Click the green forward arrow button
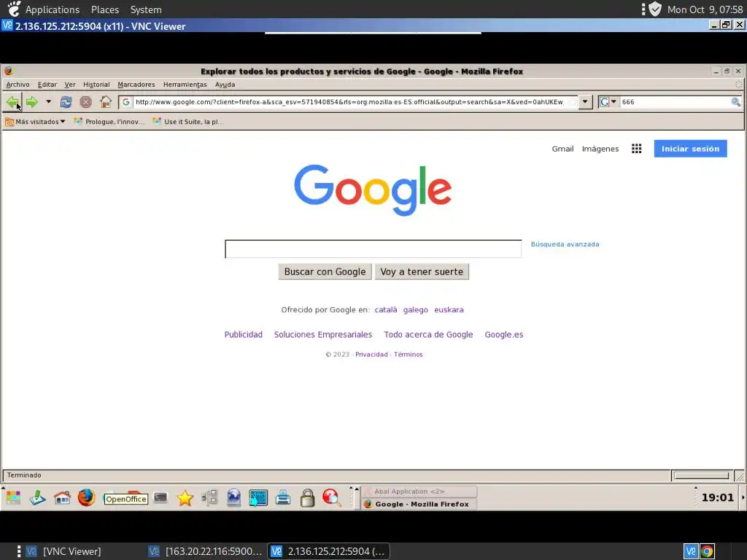 click(x=32, y=102)
